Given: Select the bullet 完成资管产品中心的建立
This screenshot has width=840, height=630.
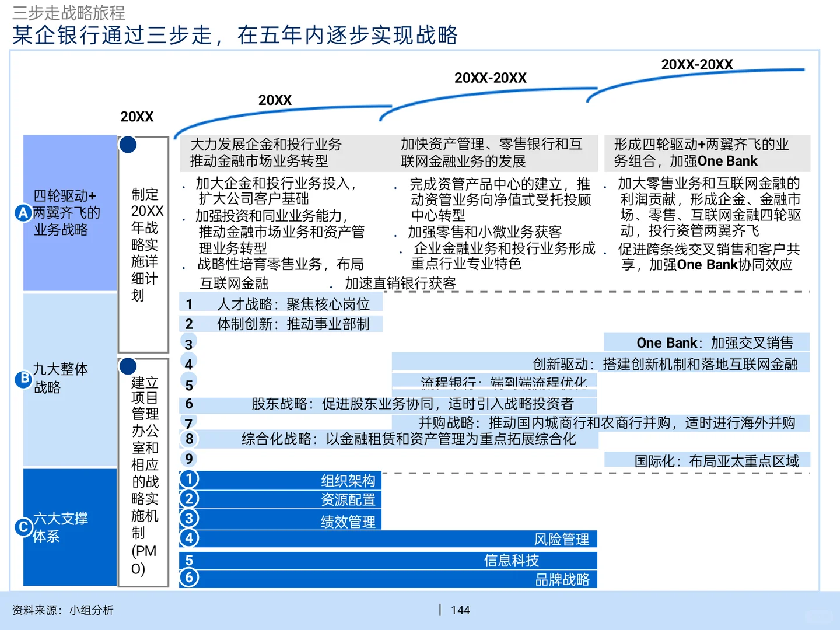Looking at the screenshot, I should [x=501, y=199].
